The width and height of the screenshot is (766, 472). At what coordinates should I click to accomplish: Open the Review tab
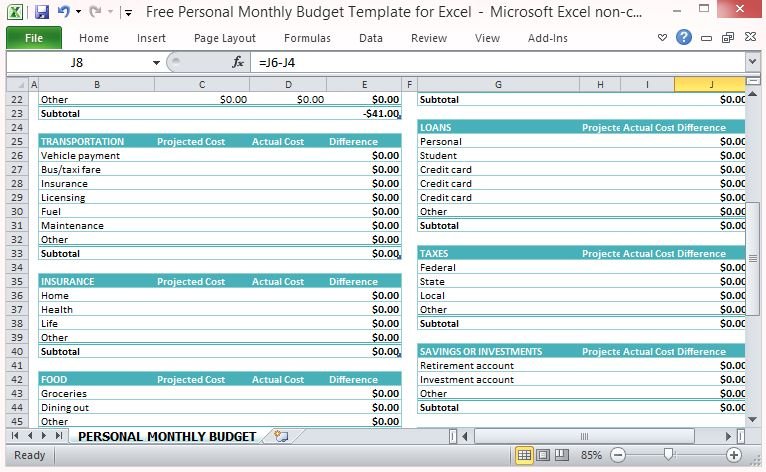click(429, 38)
